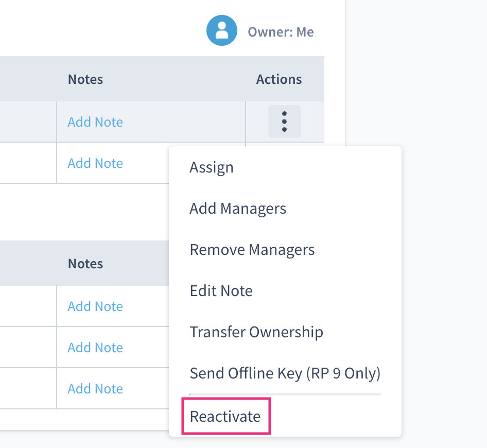Click Add Note in lower table's first row

click(95, 306)
